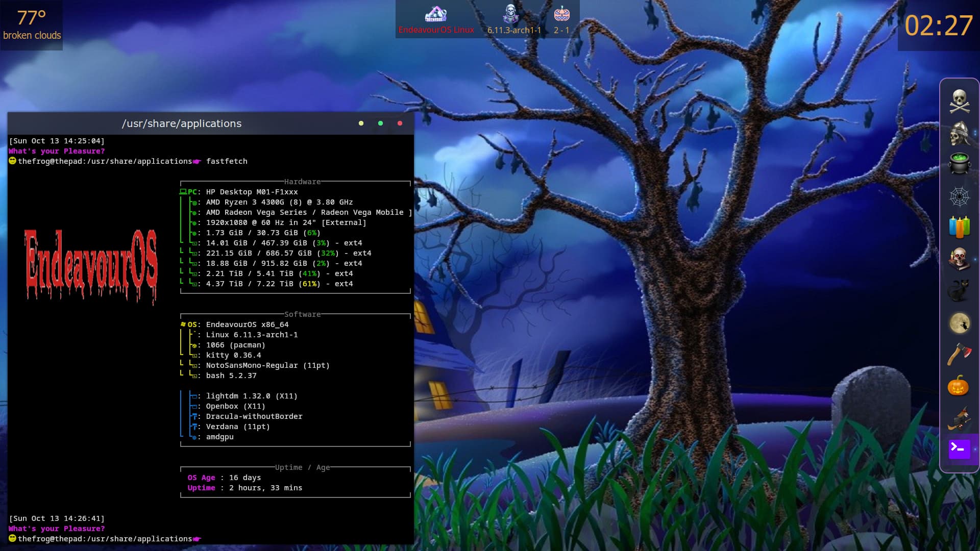This screenshot has width=980, height=551.
Task: Click the full moon witch dock icon
Action: coord(959,323)
